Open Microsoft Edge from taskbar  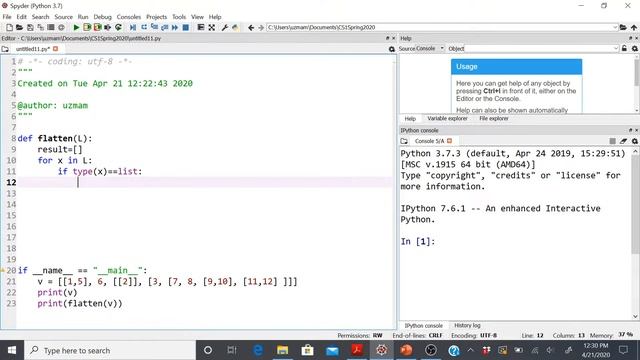(258, 350)
